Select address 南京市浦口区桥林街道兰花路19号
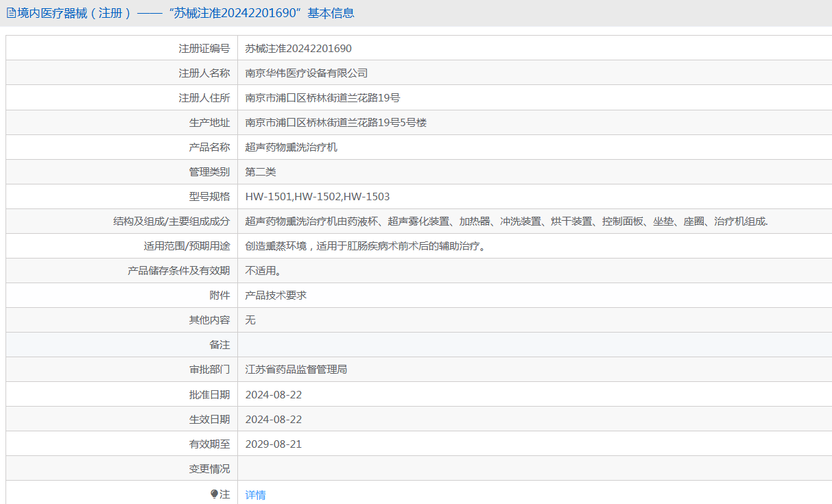Image resolution: width=832 pixels, height=504 pixels. click(322, 98)
